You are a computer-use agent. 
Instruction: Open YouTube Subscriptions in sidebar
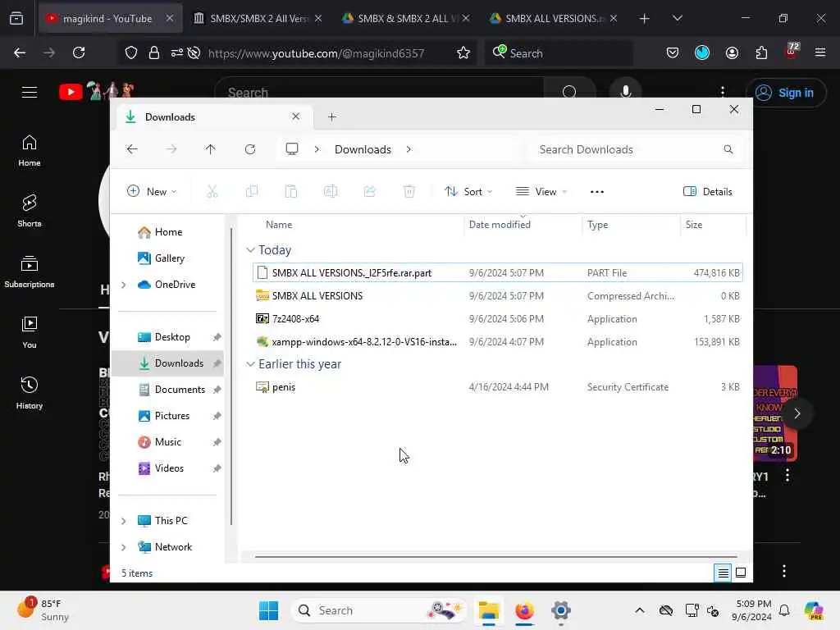(30, 272)
